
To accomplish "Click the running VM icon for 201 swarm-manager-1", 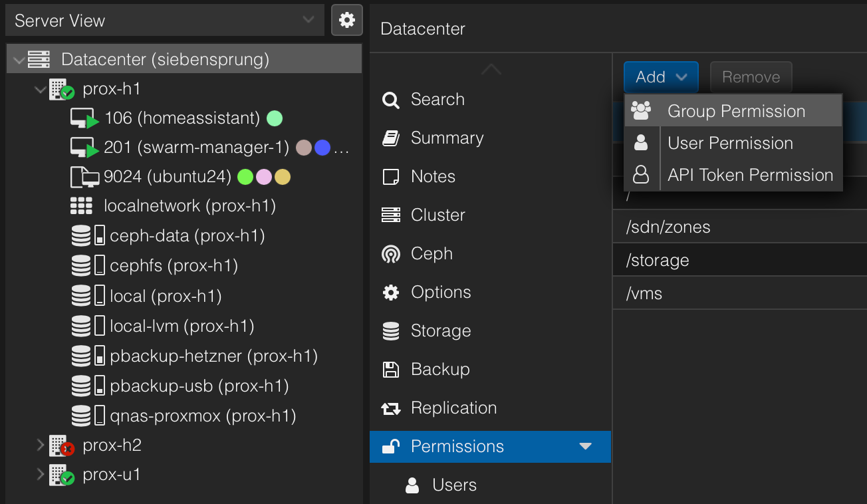I will 84,148.
